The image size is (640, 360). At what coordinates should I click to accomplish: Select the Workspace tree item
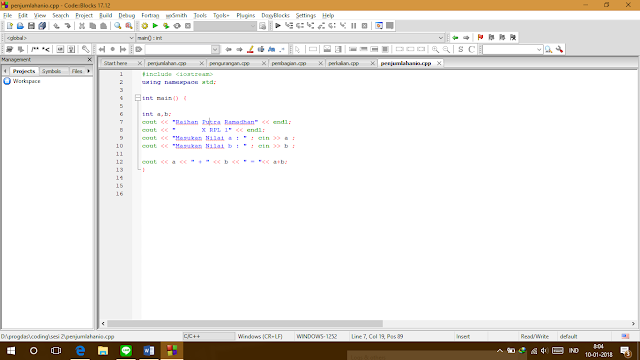(x=27, y=81)
